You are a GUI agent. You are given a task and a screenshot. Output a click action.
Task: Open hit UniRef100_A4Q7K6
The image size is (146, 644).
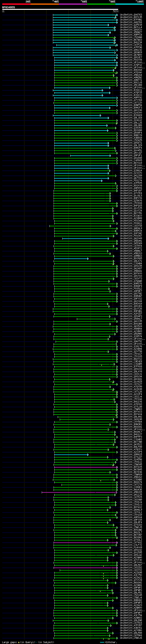tap(131, 22)
